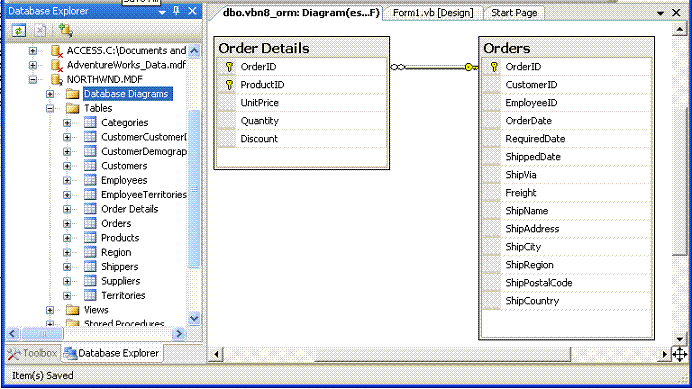Screen dimensions: 692x389
Task: Click the primary key icon beside ProductID
Action: (x=229, y=85)
